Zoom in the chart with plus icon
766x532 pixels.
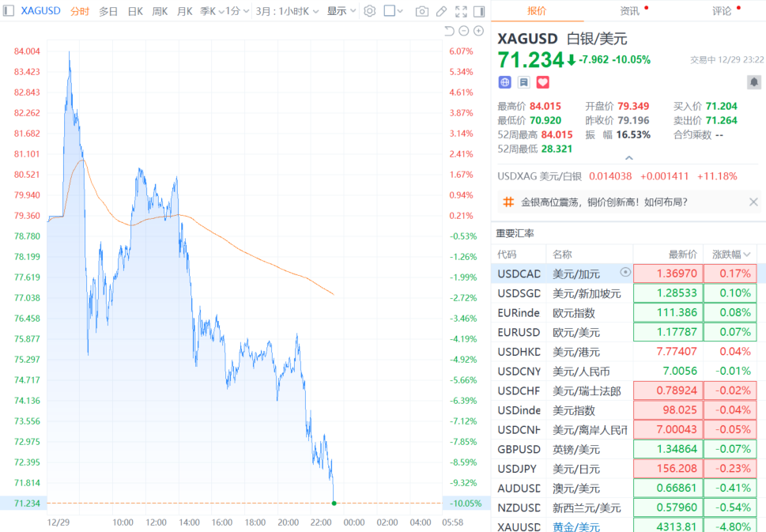click(479, 32)
